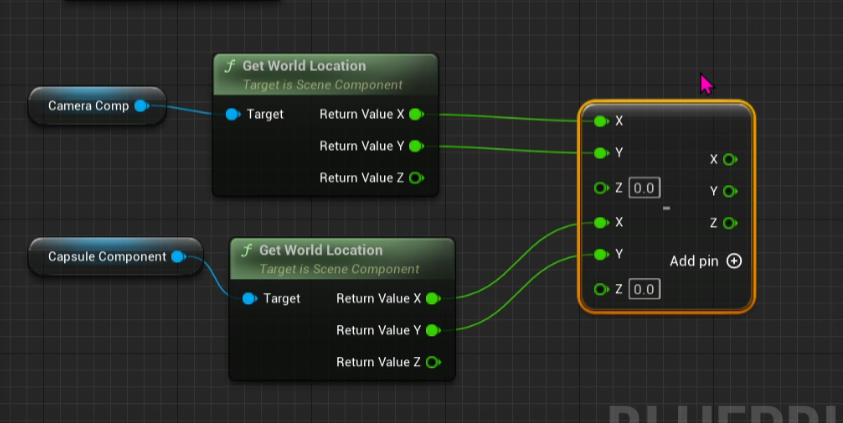Click Return Value X pin on Capsule Component's Get World Location
The width and height of the screenshot is (843, 423).
433,298
